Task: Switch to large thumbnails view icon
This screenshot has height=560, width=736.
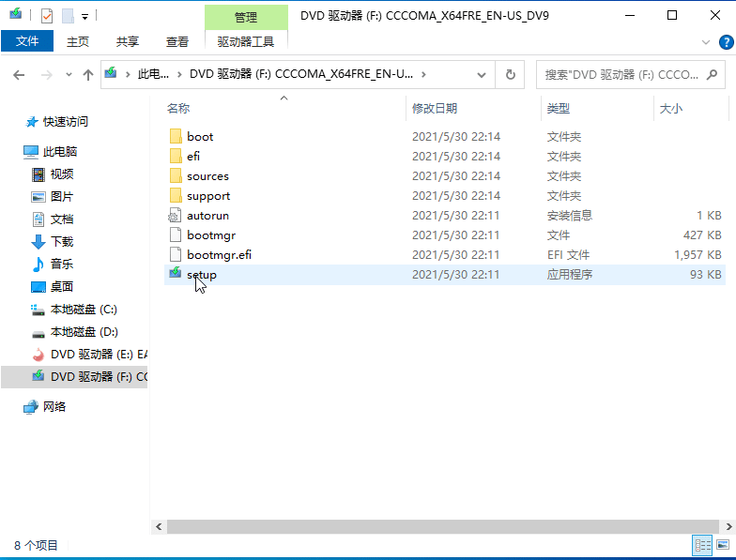Action: pos(723,546)
